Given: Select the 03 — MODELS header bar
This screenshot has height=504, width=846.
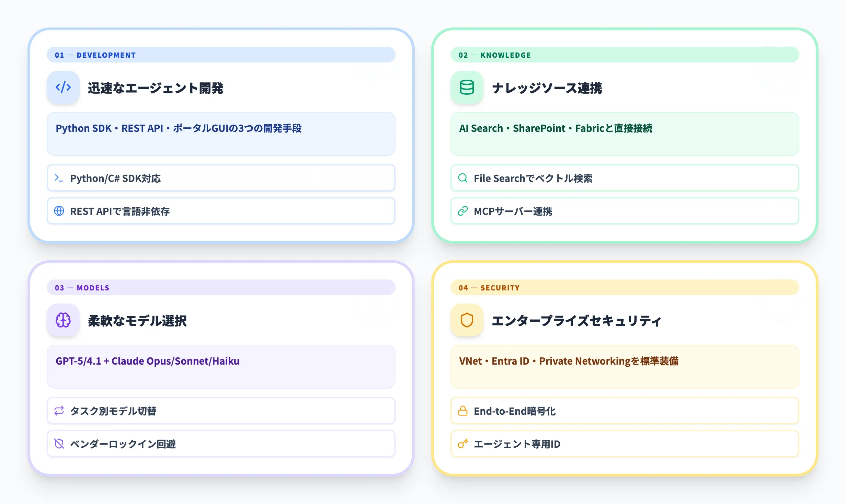Looking at the screenshot, I should tap(221, 288).
